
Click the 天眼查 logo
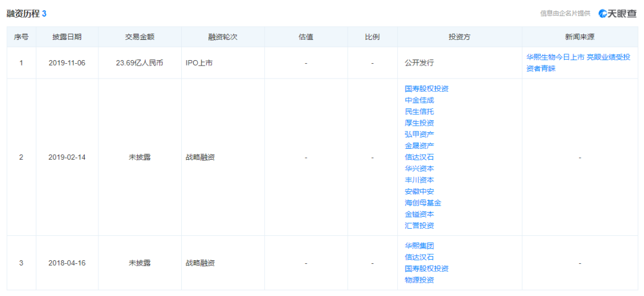(x=617, y=14)
